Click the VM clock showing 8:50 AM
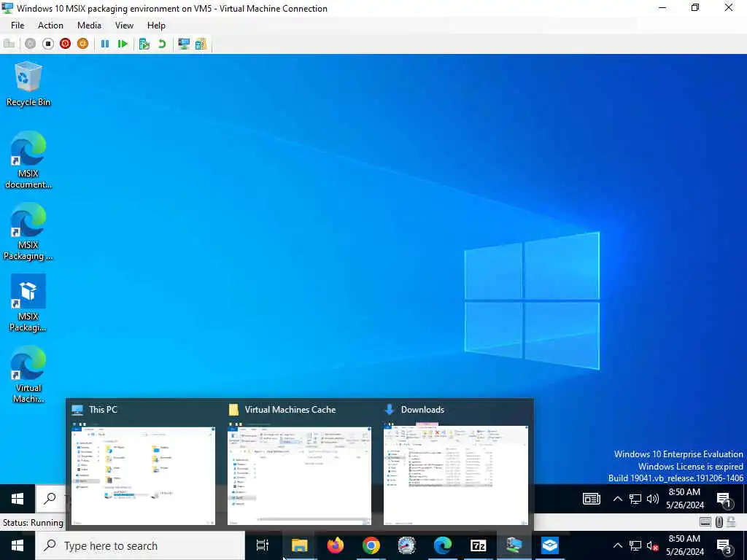Viewport: 747px width, 560px height. pyautogui.click(x=685, y=499)
